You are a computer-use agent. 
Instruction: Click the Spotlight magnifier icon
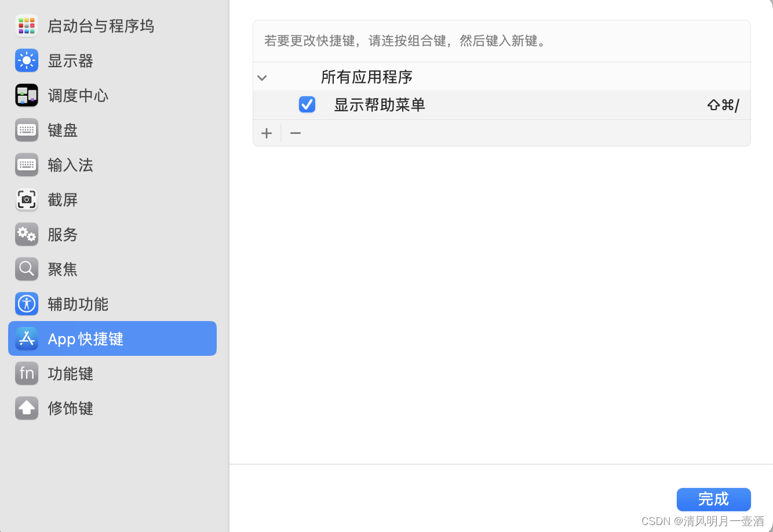click(x=27, y=269)
